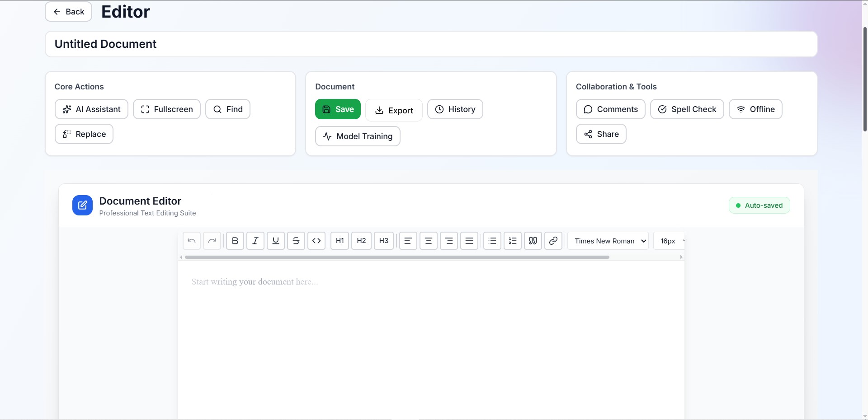Toggle Offline mode

pyautogui.click(x=755, y=109)
